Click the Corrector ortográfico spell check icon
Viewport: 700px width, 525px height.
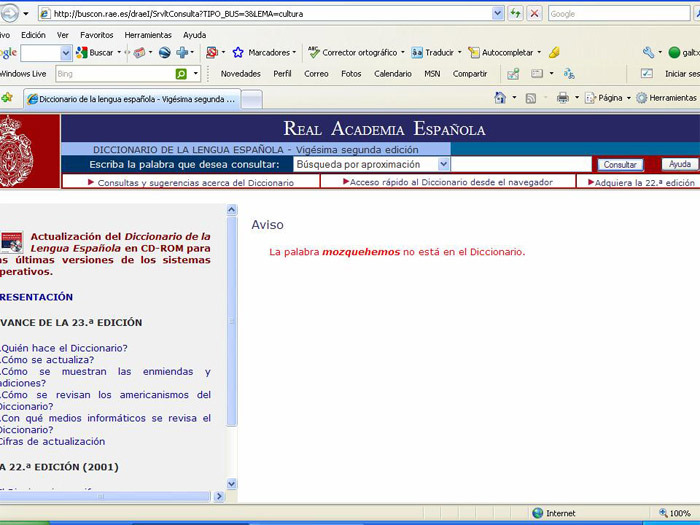[314, 52]
